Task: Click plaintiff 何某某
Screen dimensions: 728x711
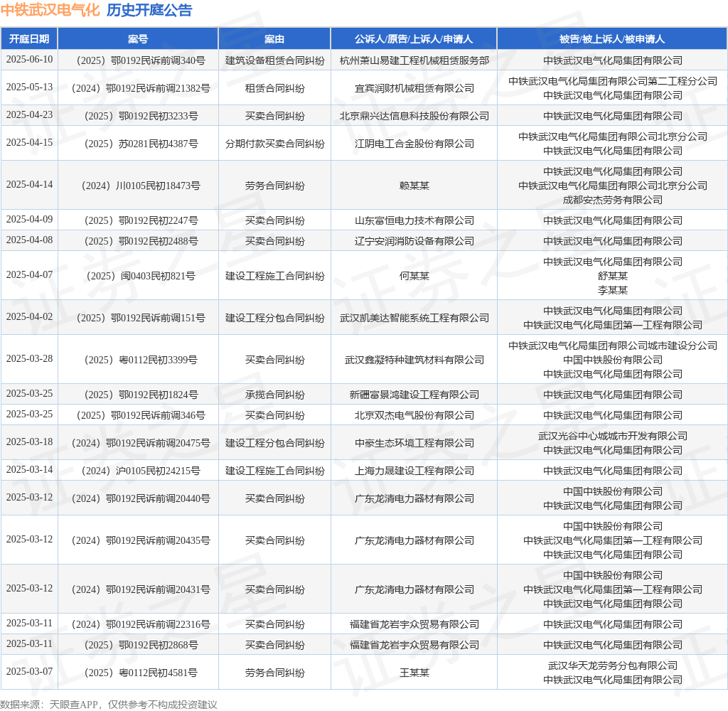Action: 414,276
